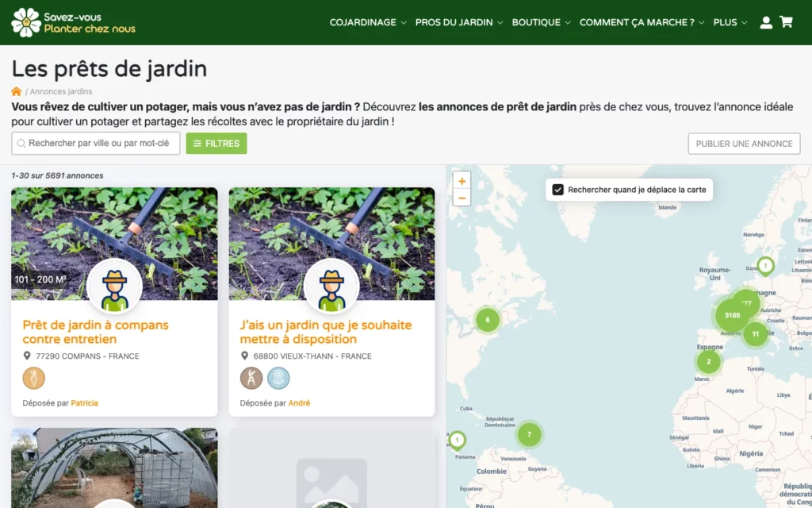Open the user account icon
The width and height of the screenshot is (812, 508).
766,22
